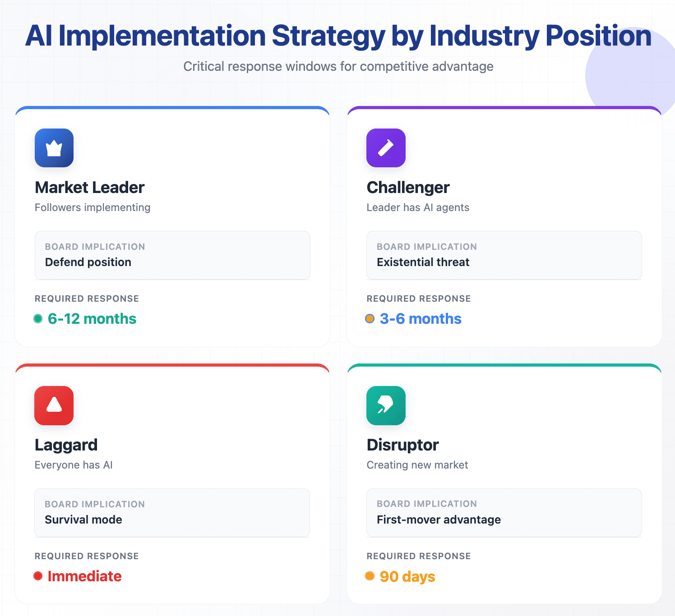This screenshot has width=675, height=616.
Task: Click the Critical response windows subtitle
Action: pos(338,67)
